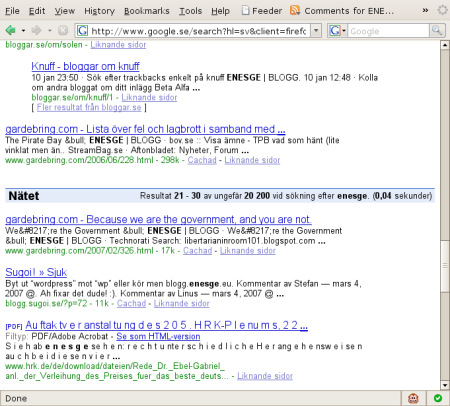Open the Bookmarks menu
This screenshot has height=406, width=450.
click(147, 11)
